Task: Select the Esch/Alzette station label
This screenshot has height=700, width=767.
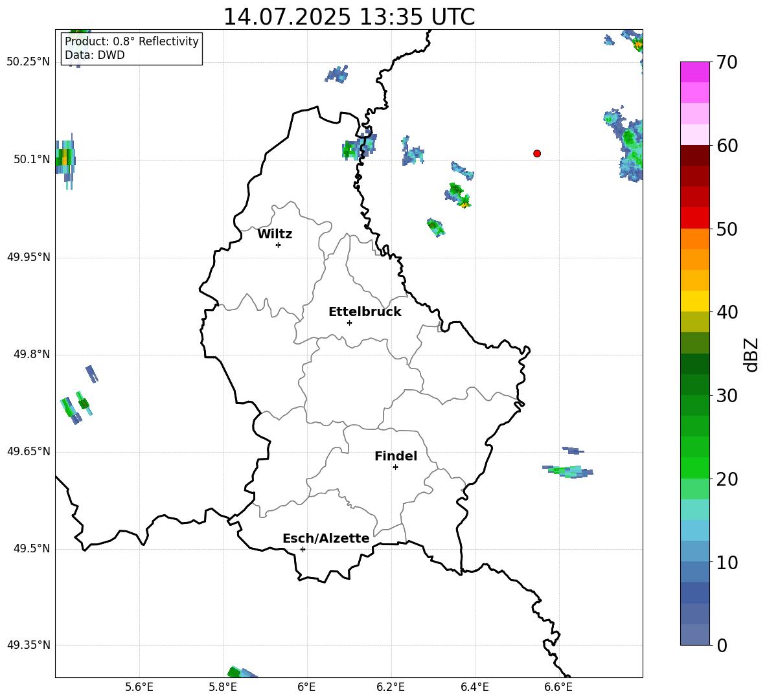Action: pyautogui.click(x=326, y=538)
